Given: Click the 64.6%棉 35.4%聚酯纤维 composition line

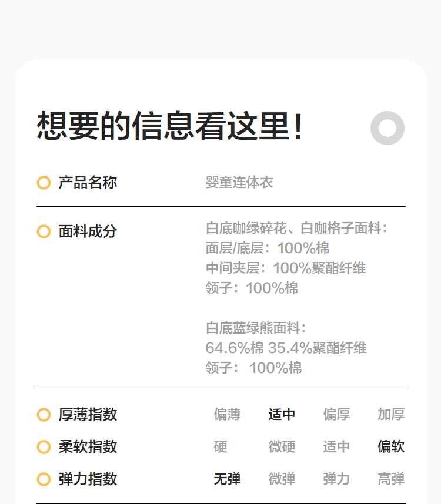Looking at the screenshot, I should (x=286, y=348).
